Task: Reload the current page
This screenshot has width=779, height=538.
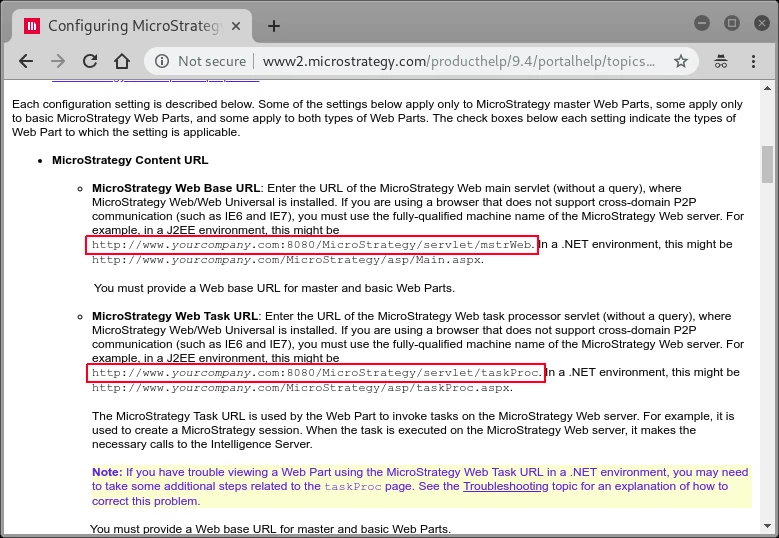Action: pyautogui.click(x=90, y=61)
